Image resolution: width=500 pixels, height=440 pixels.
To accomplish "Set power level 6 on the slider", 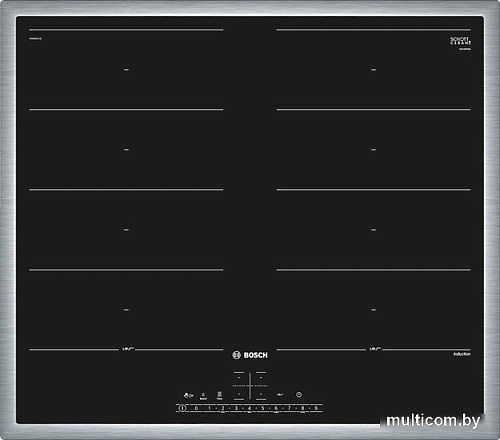I will [276, 408].
